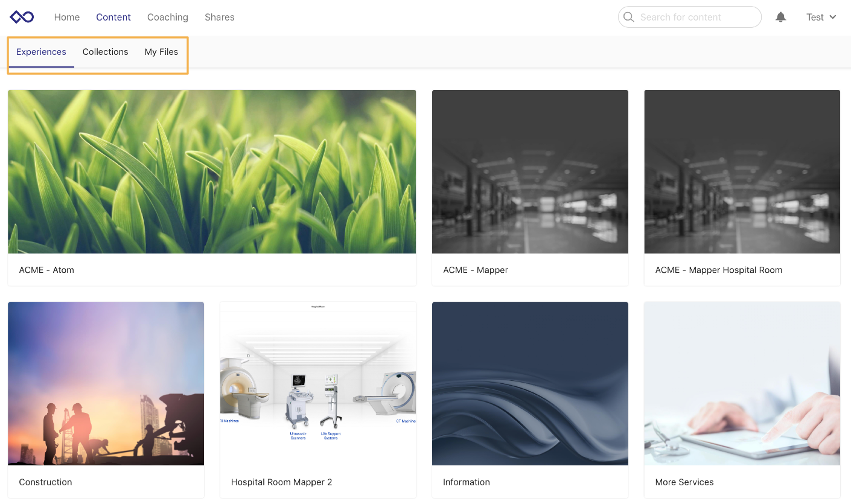Screen dimensions: 851x504
Task: Go to the Shares section
Action: coord(219,17)
